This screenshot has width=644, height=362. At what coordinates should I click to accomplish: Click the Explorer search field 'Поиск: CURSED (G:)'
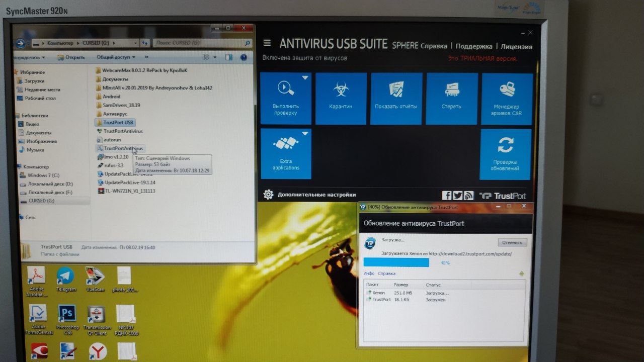tap(202, 43)
